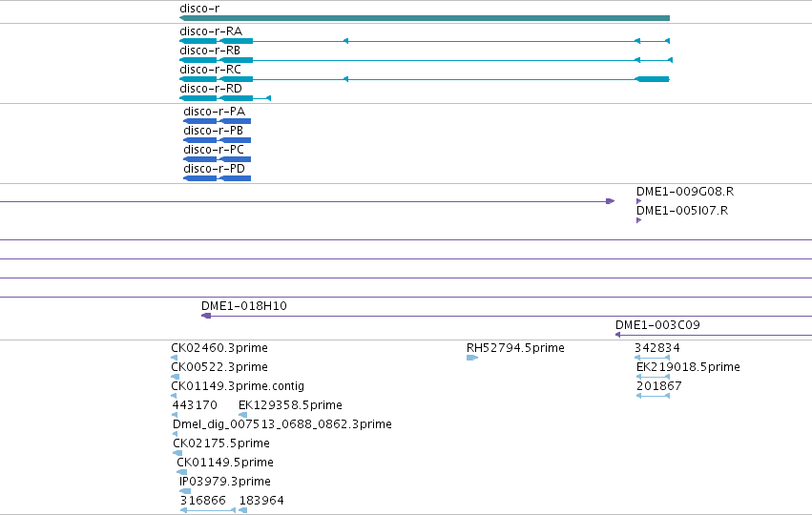Select the disco-r-PD protein label
Image resolution: width=812 pixels, height=515 pixels.
[215, 169]
